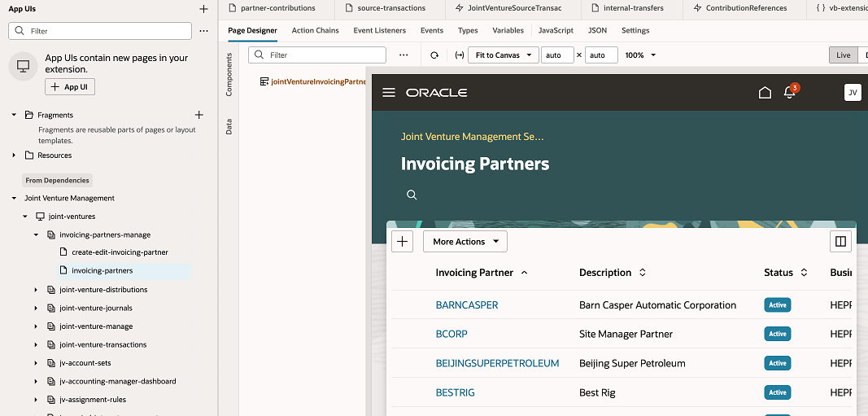The height and width of the screenshot is (416, 868).
Task: Click the reload page icon in designer toolbar
Action: [434, 55]
